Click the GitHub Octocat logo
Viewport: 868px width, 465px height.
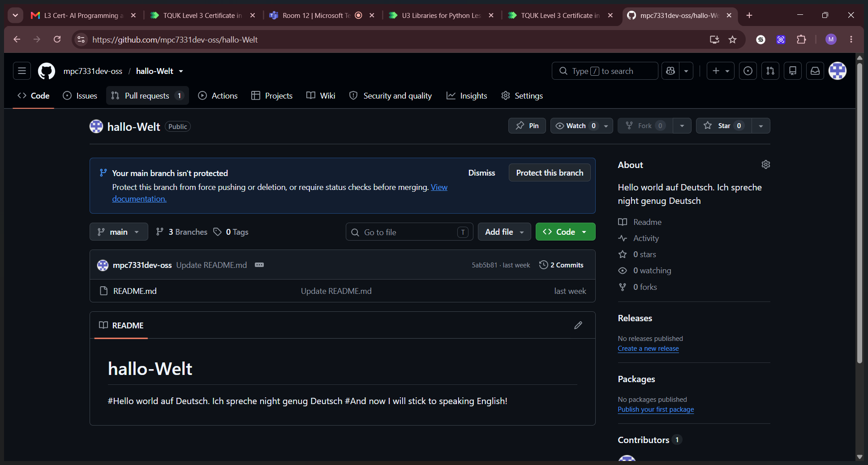[47, 71]
